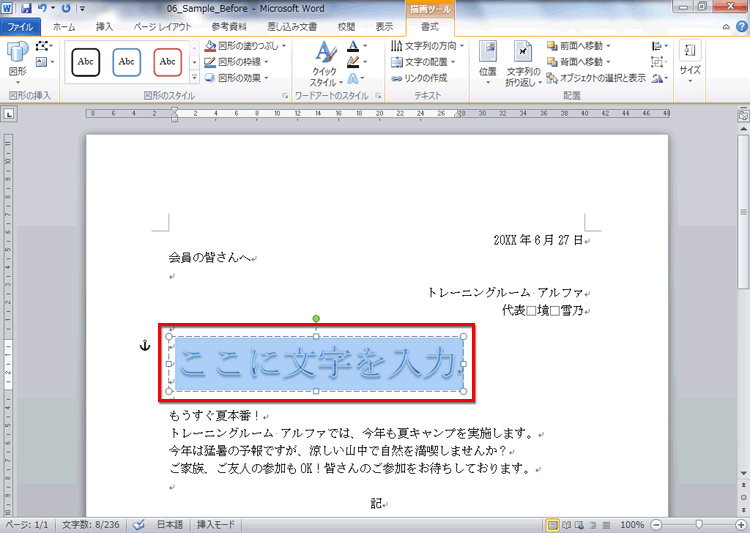Switch to Full Screen Reading view
Viewport: 750px width, 533px height.
pos(566,525)
